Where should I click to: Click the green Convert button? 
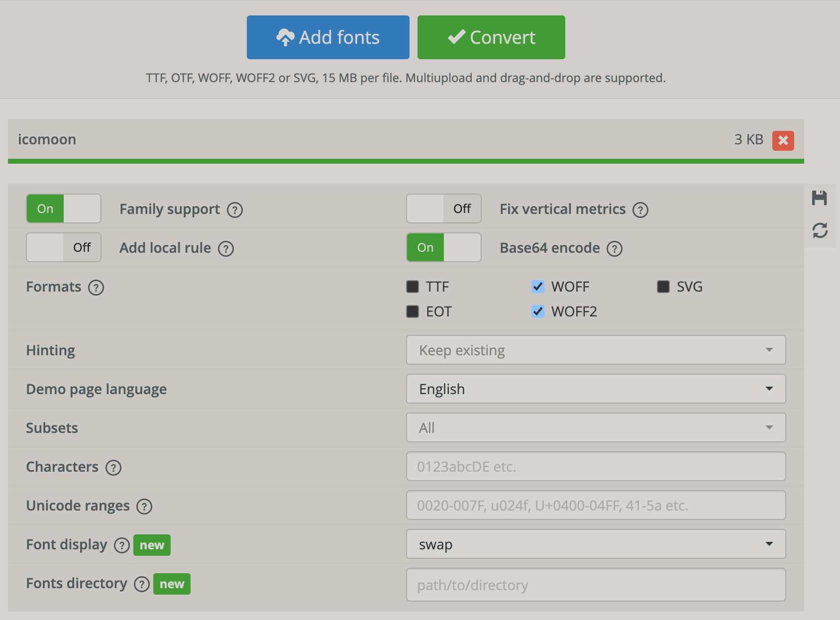tap(491, 37)
